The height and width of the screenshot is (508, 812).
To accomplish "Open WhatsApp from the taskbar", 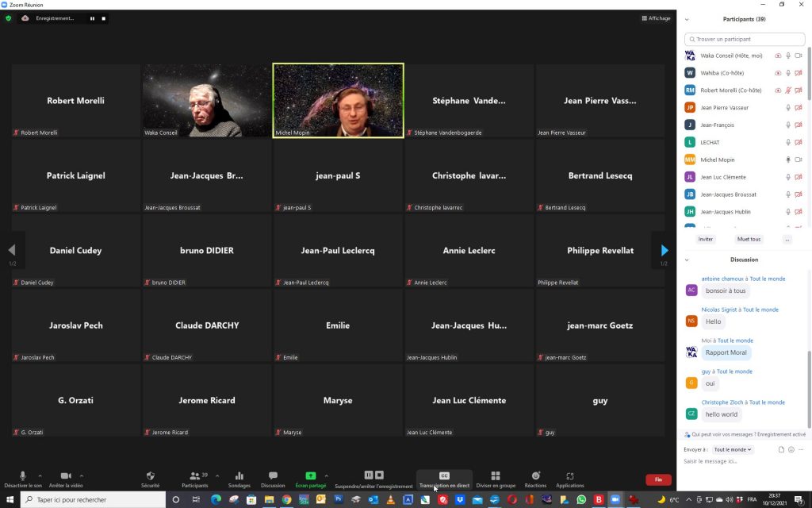I will click(581, 500).
